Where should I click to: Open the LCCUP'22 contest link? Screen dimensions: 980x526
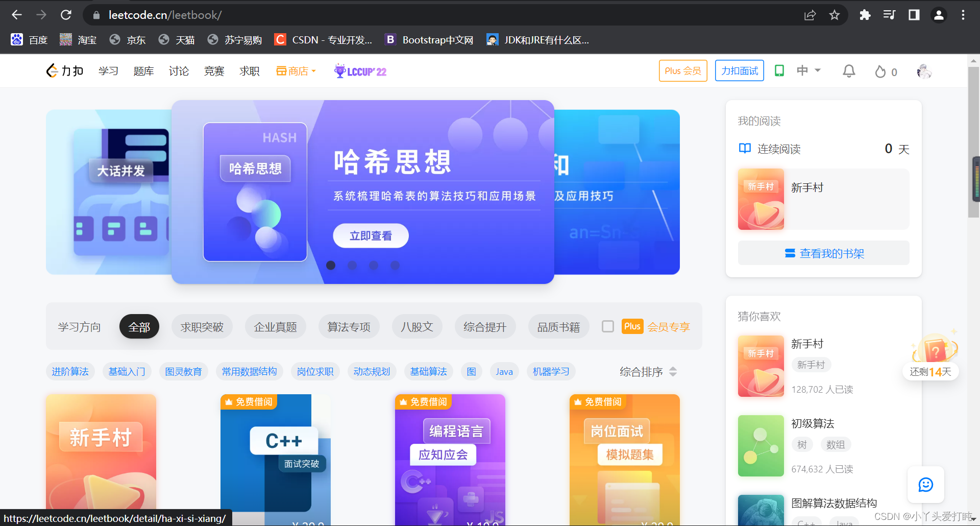360,71
